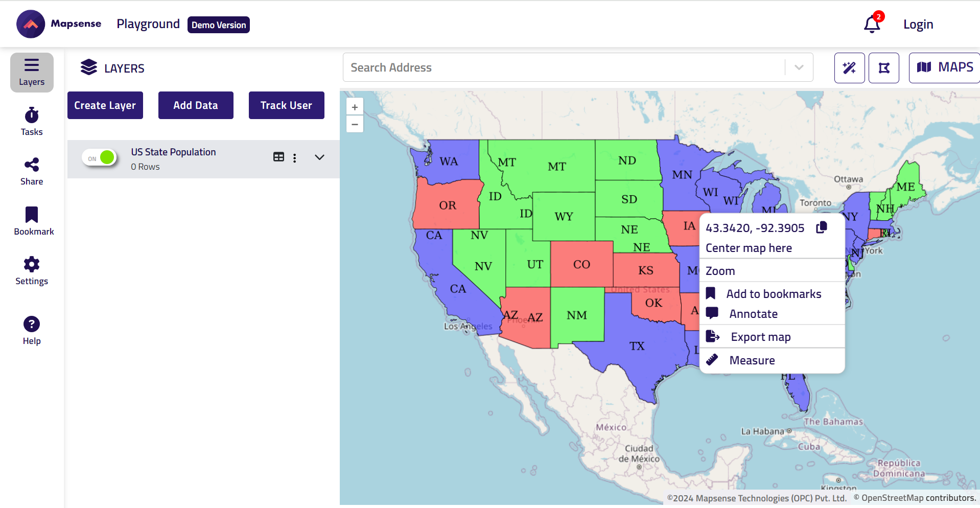
Task: Click the Maine state labeled ME
Action: [x=905, y=187]
